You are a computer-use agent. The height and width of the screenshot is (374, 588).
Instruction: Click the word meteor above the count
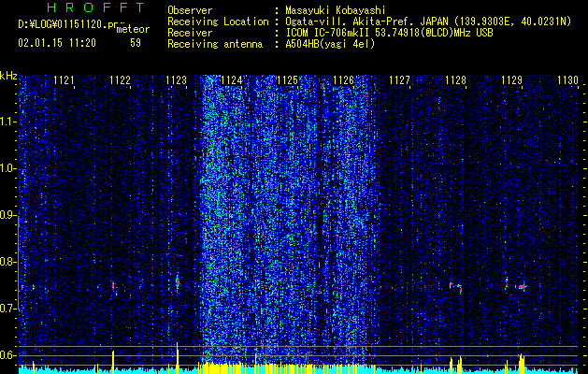133,29
